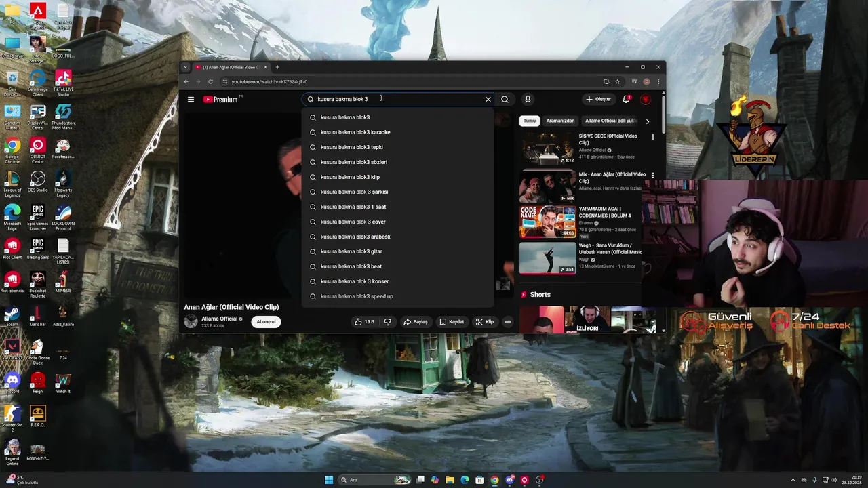The image size is (868, 488).
Task: Go to the YouTube Premium home logo
Action: pos(220,100)
